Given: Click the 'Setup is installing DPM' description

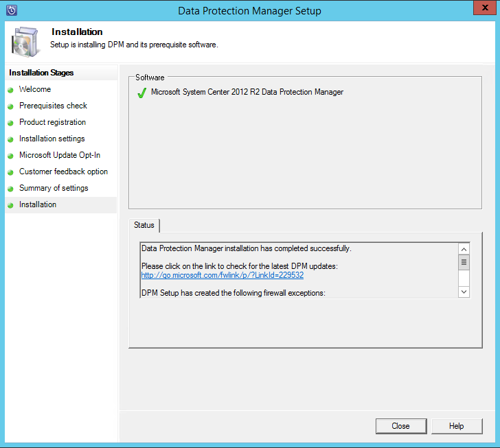Looking at the screenshot, I should pyautogui.click(x=134, y=45).
